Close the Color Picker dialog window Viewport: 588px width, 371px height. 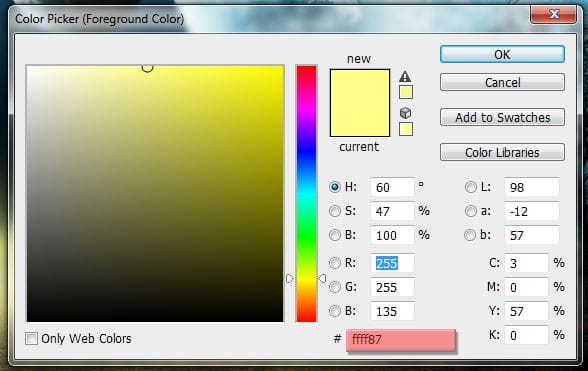(x=554, y=14)
